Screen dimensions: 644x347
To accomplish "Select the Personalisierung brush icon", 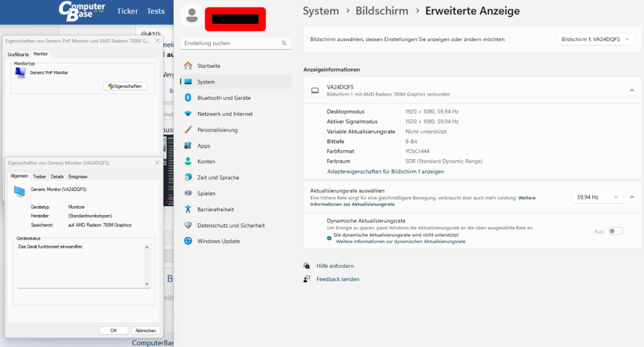I will [x=188, y=129].
